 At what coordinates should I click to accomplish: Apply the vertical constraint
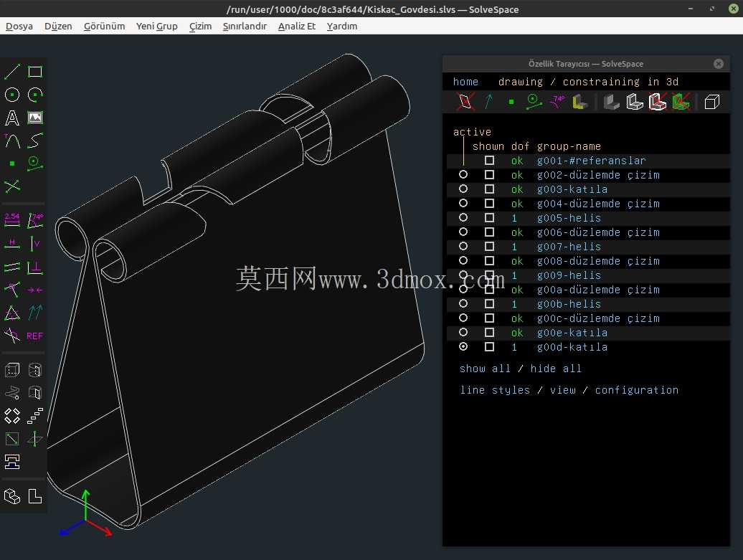tap(35, 244)
